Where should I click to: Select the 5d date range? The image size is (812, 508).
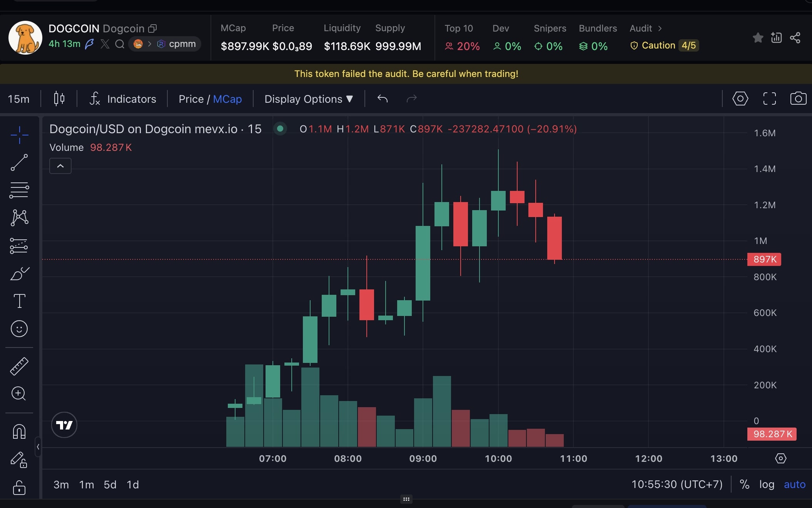coord(110,485)
